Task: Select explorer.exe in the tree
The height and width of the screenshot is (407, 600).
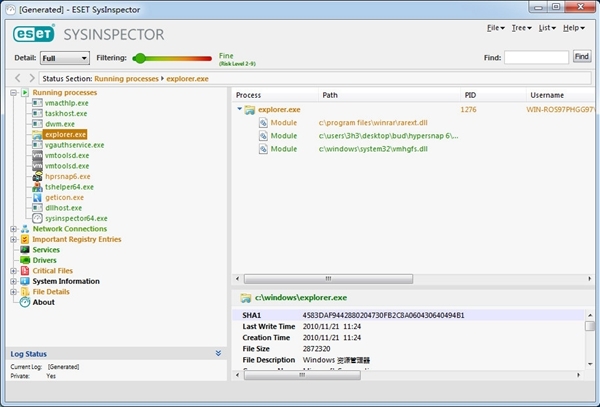Action: (x=65, y=135)
